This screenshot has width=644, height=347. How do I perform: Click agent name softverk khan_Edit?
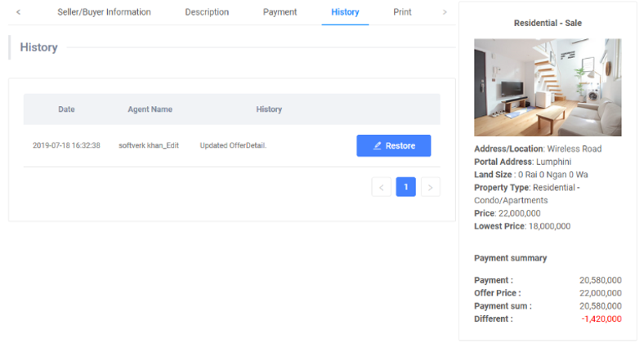click(149, 145)
